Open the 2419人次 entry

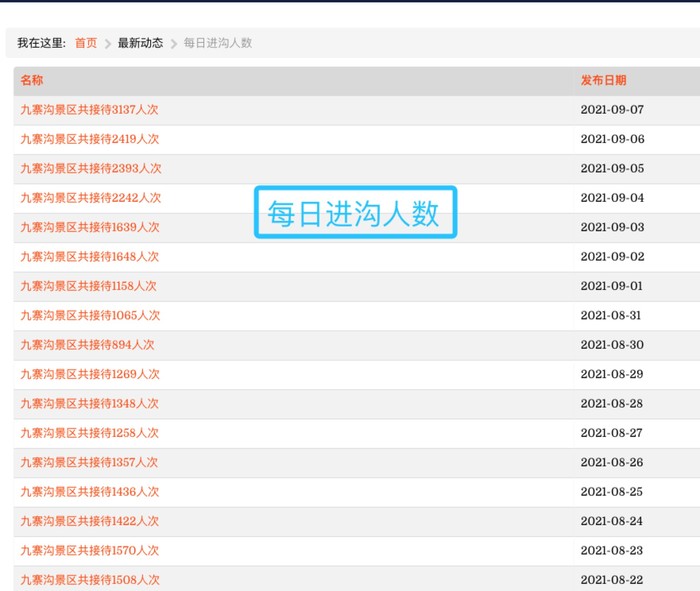[90, 139]
